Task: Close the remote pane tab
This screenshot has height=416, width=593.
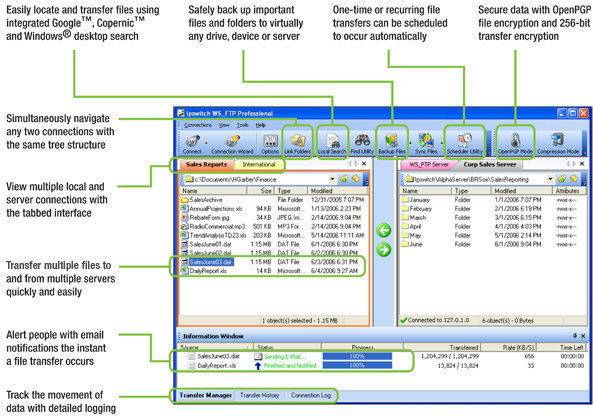Action: pos(582,164)
